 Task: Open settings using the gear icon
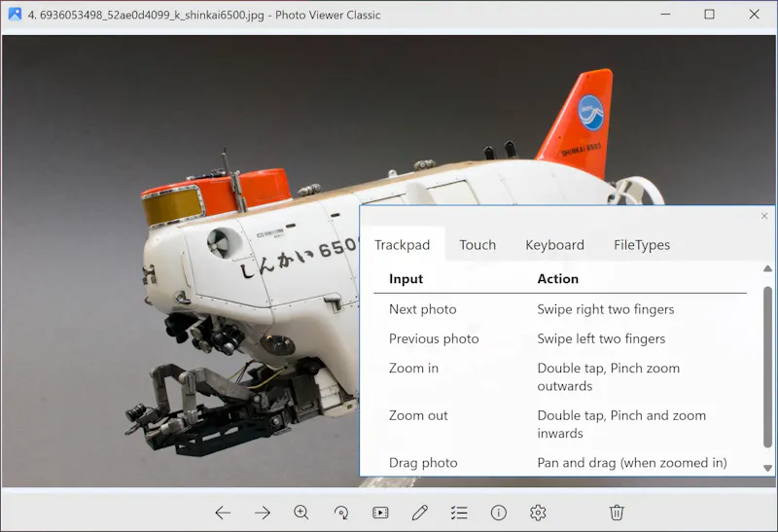538,513
